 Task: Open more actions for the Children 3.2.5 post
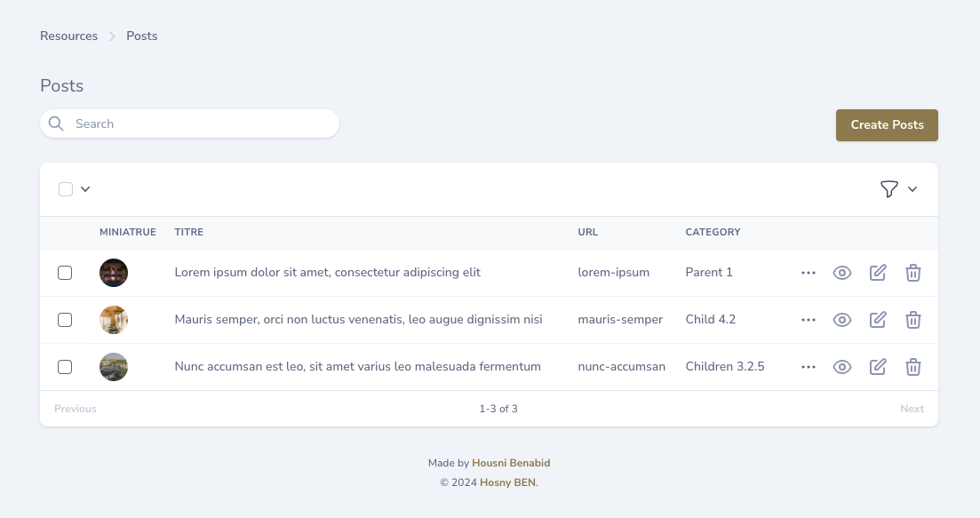click(808, 366)
